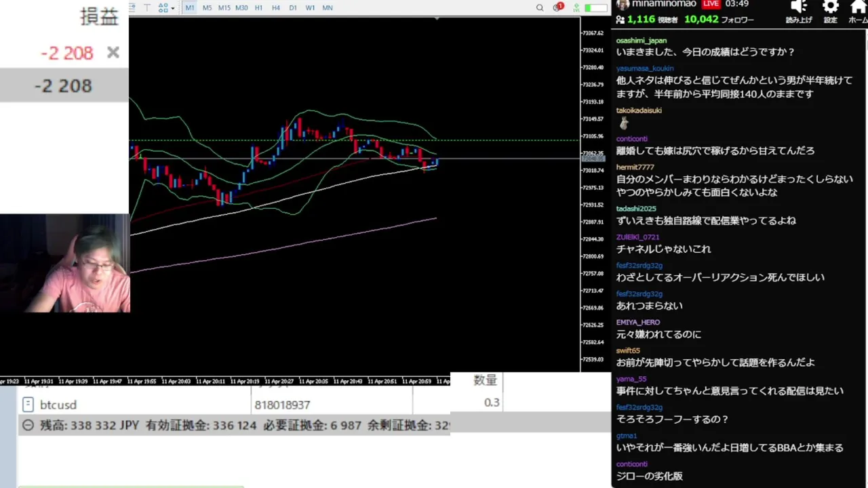Collapse the balance summary row toggle
The width and height of the screenshot is (868, 488).
click(x=28, y=425)
